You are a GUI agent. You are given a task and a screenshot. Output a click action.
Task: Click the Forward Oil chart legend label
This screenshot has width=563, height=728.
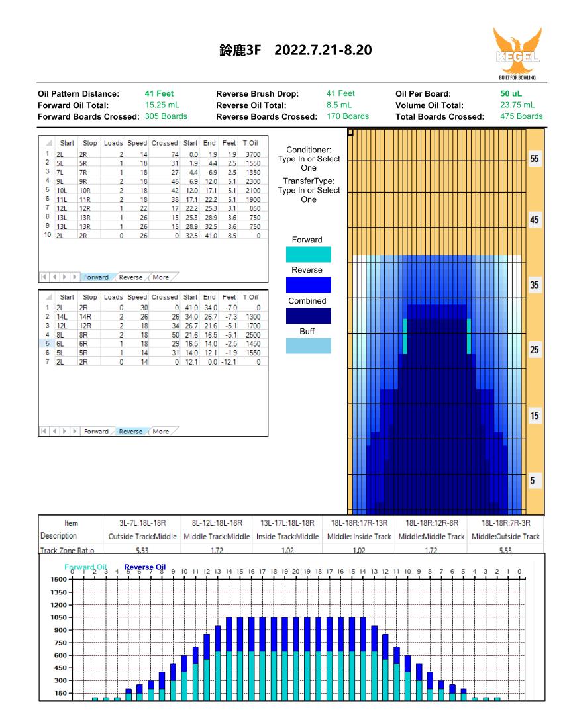[x=85, y=567]
